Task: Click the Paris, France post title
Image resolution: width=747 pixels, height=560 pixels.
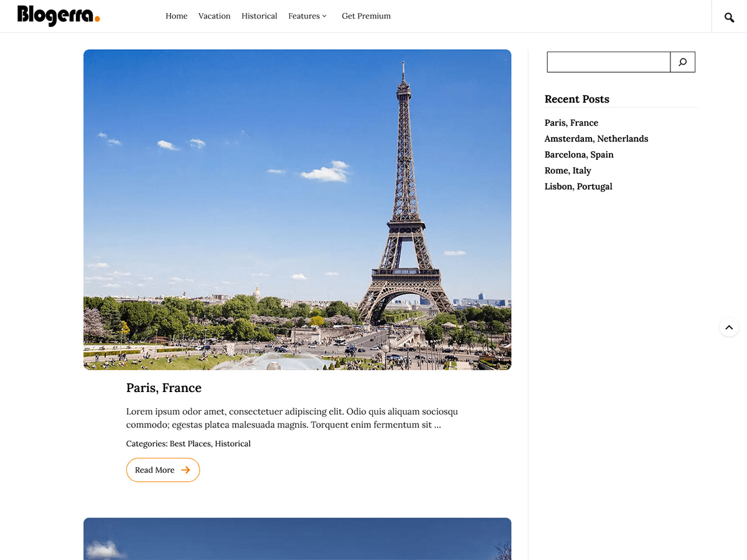Action: pos(164,388)
